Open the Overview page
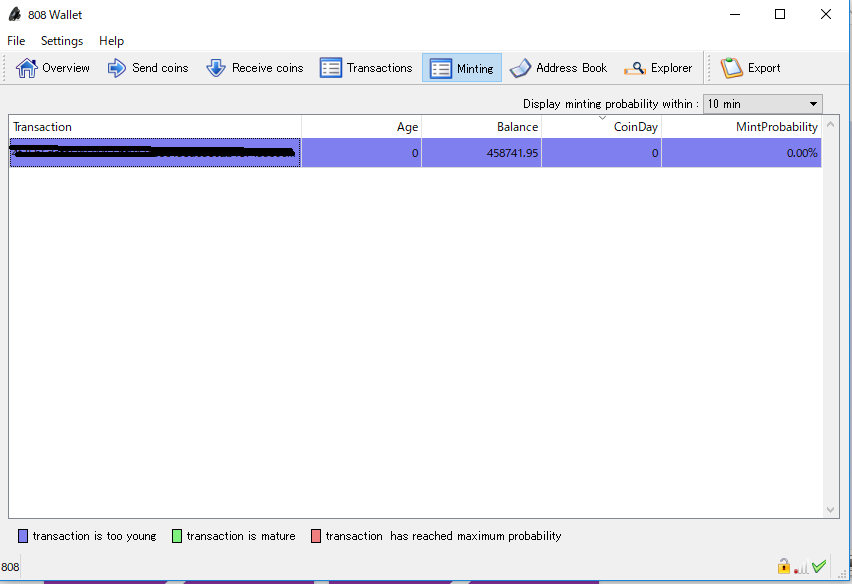The height and width of the screenshot is (584, 852). pyautogui.click(x=52, y=68)
